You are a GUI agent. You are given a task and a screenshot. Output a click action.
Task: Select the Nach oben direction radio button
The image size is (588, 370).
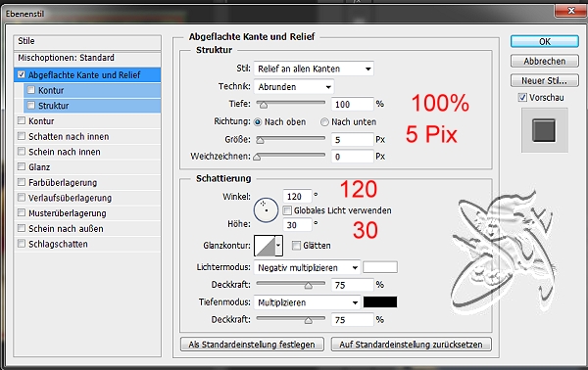coord(258,122)
